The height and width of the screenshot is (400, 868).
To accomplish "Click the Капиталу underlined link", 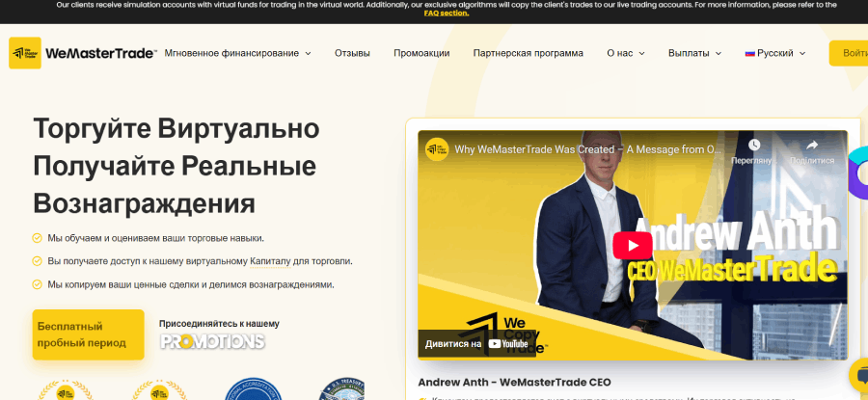I will [270, 261].
